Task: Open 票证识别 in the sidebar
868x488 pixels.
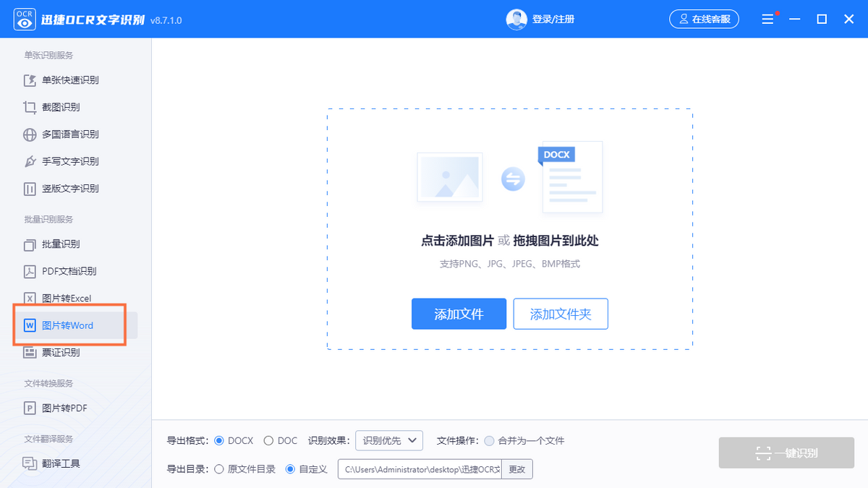Action: tap(61, 353)
